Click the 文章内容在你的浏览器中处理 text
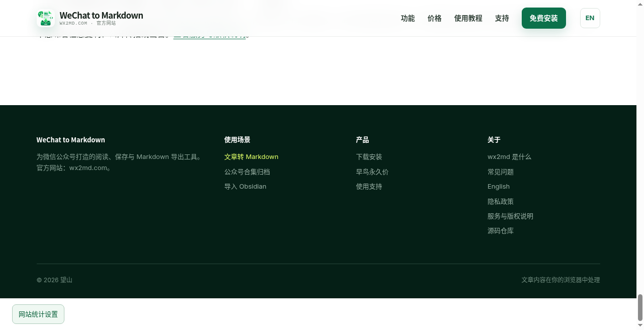 [x=560, y=280]
